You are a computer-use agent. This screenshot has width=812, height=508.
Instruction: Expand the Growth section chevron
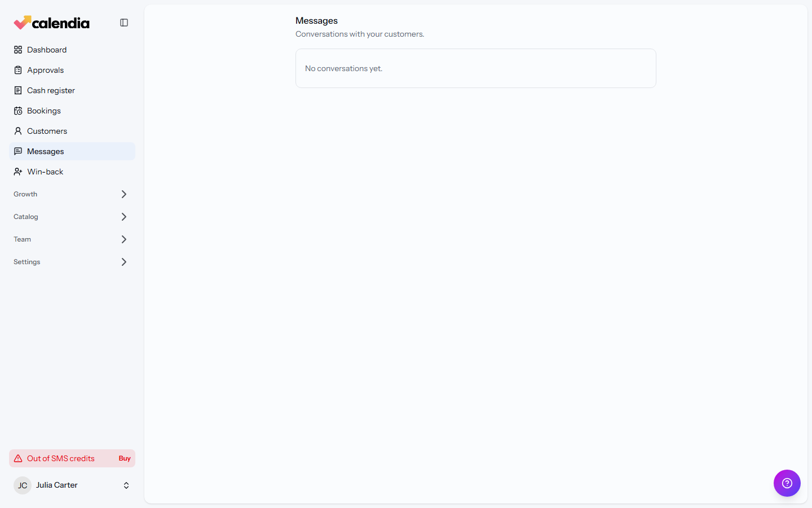124,194
